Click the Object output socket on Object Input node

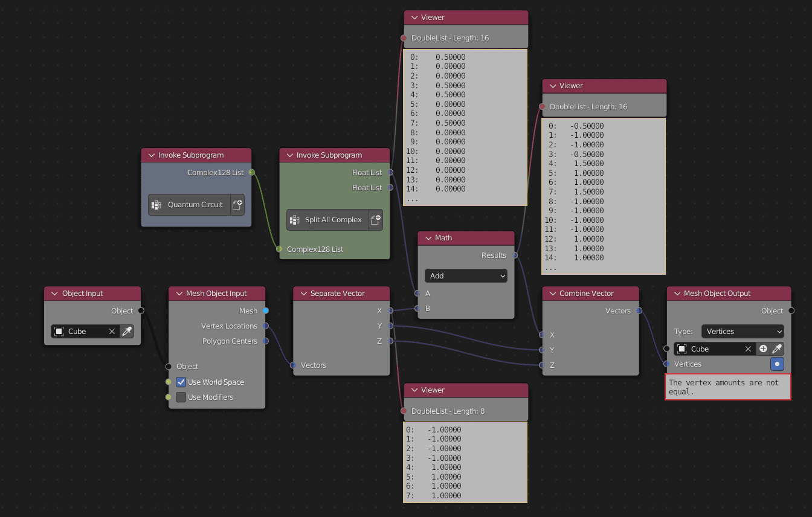[141, 311]
